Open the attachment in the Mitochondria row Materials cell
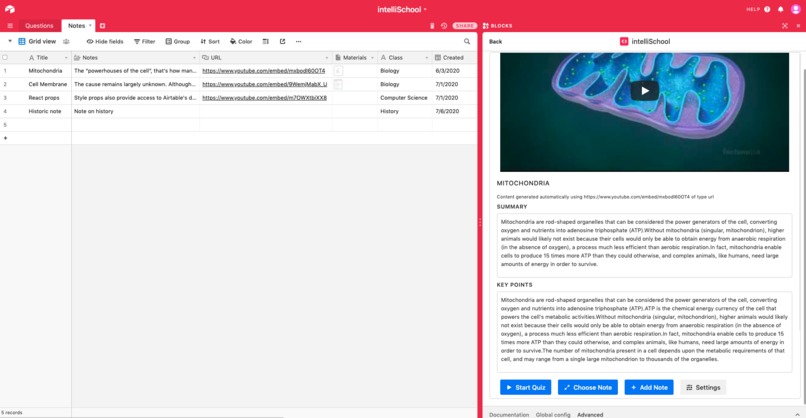The width and height of the screenshot is (806, 418). 338,71
